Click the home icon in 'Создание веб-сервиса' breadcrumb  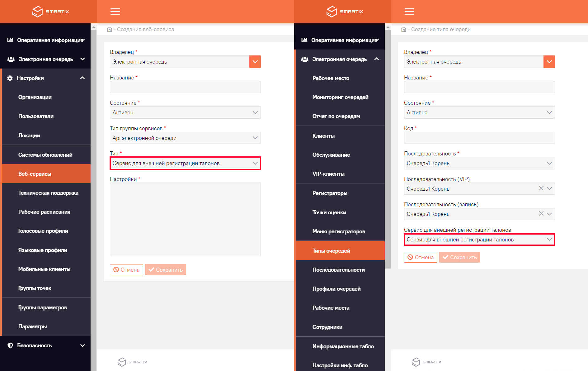coord(109,29)
